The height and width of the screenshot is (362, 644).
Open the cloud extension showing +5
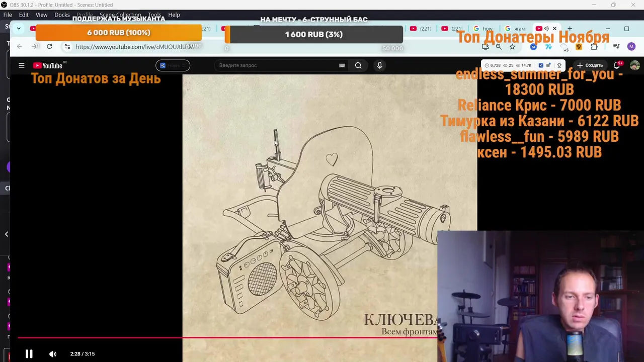pyautogui.click(x=564, y=47)
